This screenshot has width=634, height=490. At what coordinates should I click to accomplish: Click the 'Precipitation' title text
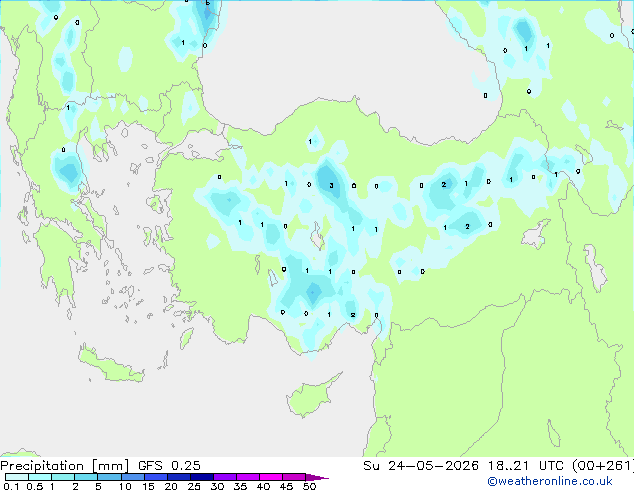[42, 466]
